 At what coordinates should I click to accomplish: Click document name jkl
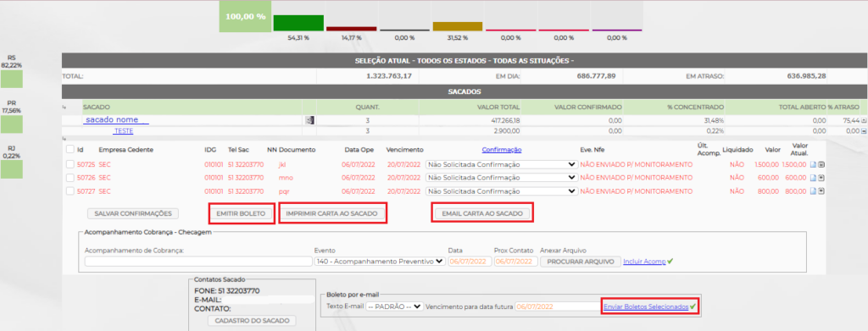281,165
